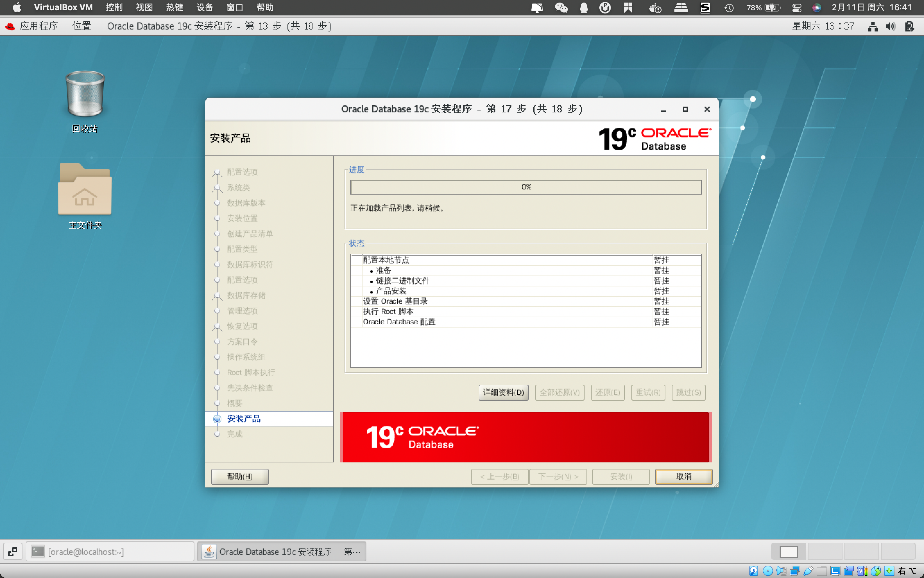
Task: Click the 帮助(H) help button
Action: point(240,476)
